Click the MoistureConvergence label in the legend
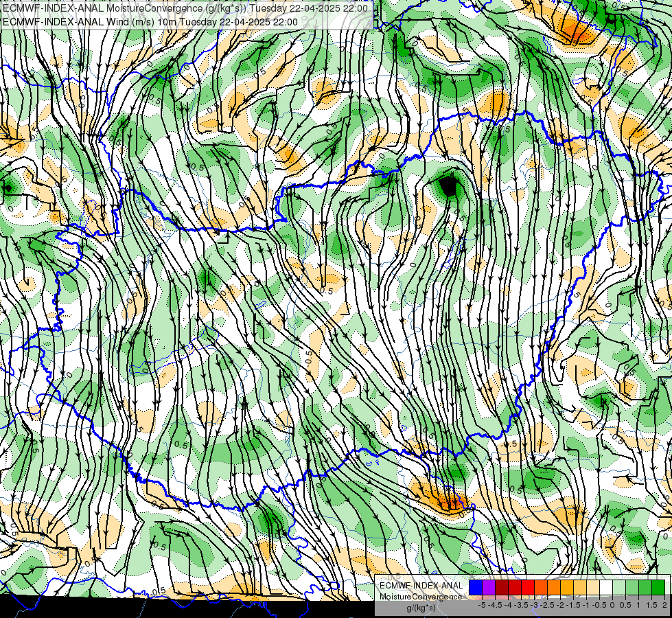 (421, 597)
